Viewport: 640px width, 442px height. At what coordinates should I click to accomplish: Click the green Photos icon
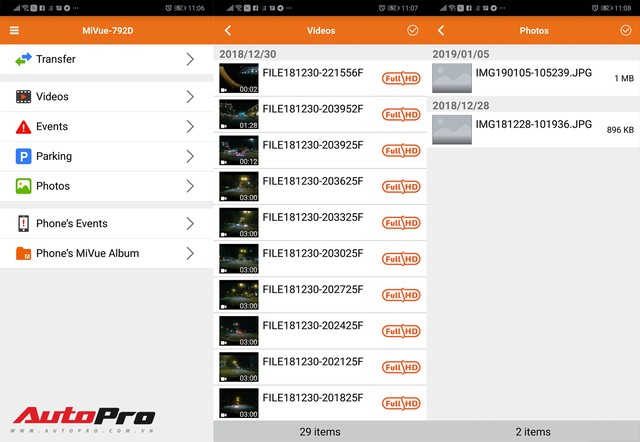(x=23, y=186)
